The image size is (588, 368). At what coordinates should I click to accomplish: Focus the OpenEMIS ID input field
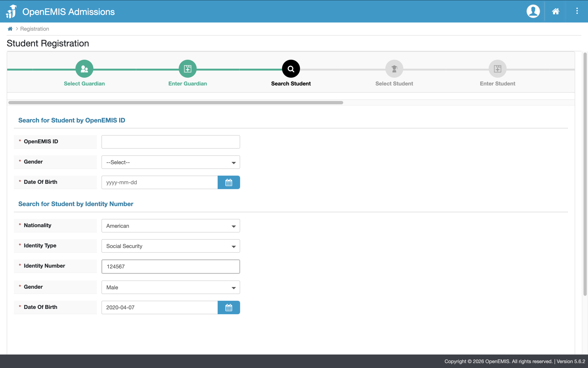pos(171,142)
